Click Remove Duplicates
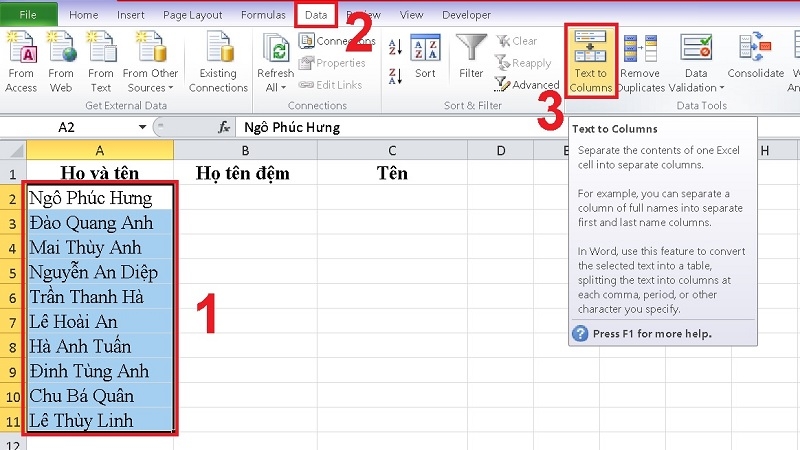800x450 pixels. (640, 62)
